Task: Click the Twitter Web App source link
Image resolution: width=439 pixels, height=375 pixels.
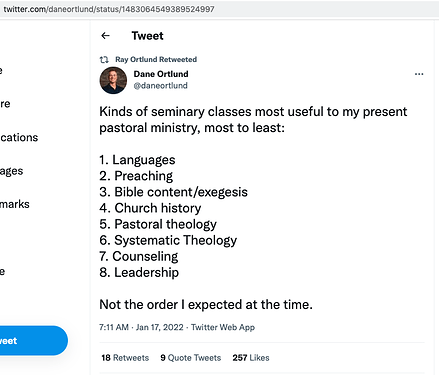Action: (x=223, y=327)
